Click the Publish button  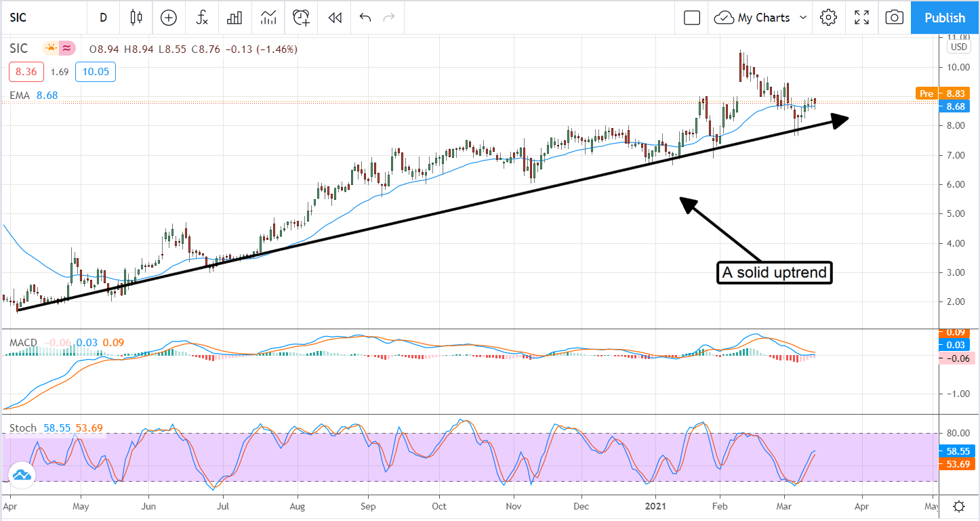945,18
